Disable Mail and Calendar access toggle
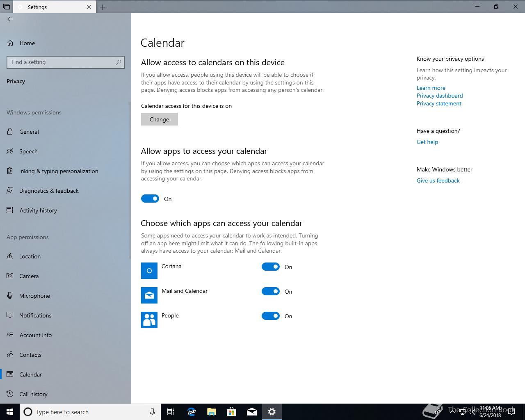Image resolution: width=525 pixels, height=420 pixels. [271, 292]
